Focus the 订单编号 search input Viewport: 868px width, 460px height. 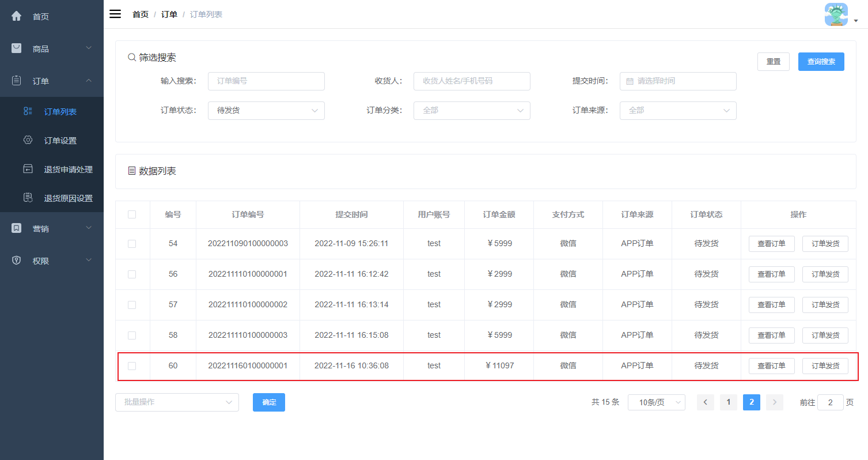point(266,81)
